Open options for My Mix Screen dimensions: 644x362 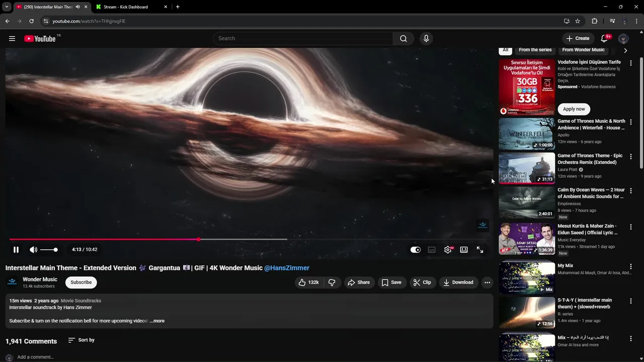[x=631, y=267]
